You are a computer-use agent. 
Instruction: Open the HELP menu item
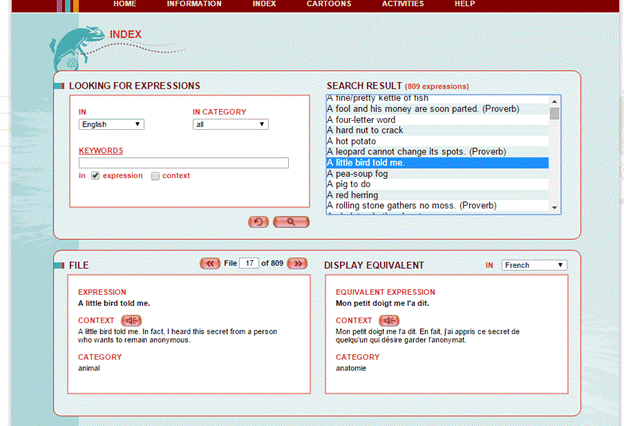465,4
